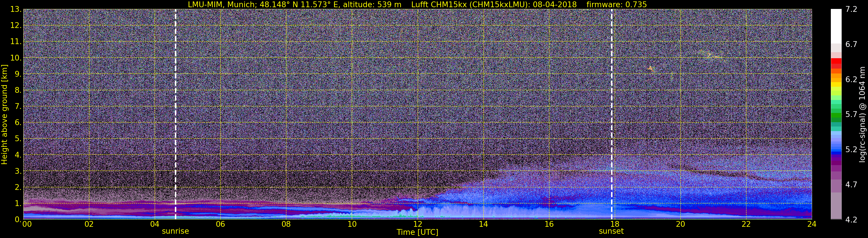Click the dashed white sunrise marker line
This screenshot has width=868, height=238.
click(x=175, y=114)
